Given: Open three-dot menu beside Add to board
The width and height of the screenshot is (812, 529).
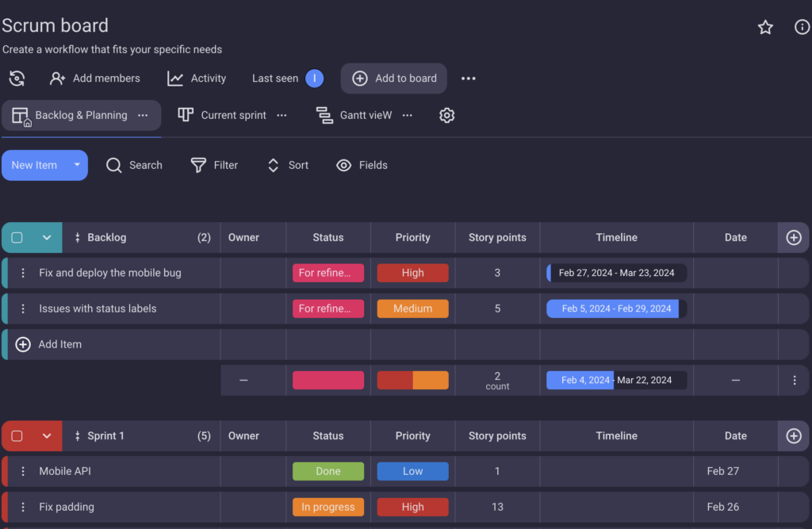Looking at the screenshot, I should 469,79.
